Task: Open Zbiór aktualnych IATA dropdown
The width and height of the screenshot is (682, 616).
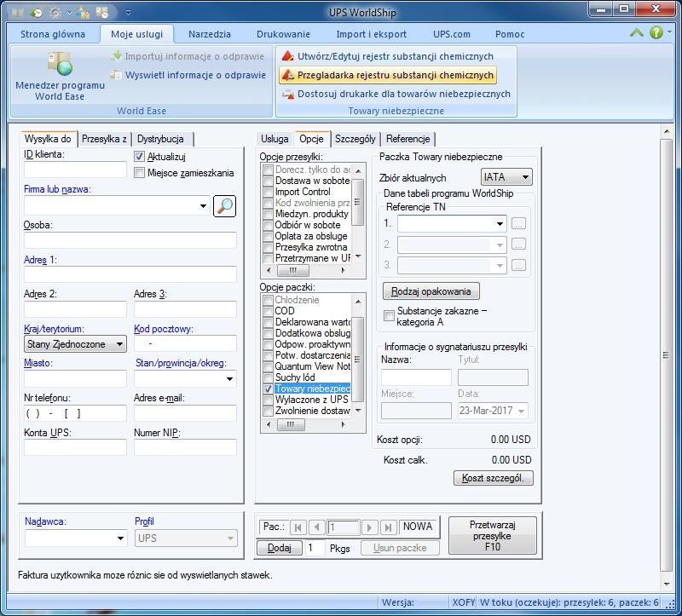Action: (x=506, y=177)
